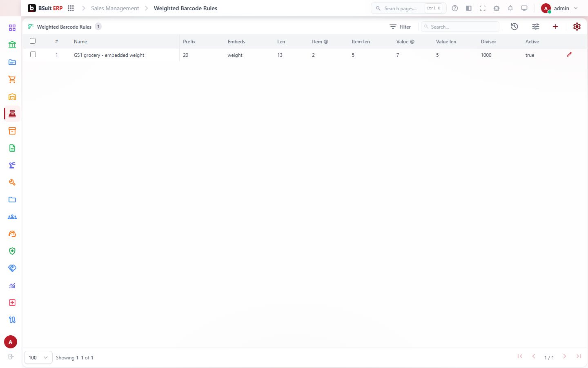Screen dimensions: 588x368
Task: Toggle fullscreen mode icon
Action: [x=483, y=8]
